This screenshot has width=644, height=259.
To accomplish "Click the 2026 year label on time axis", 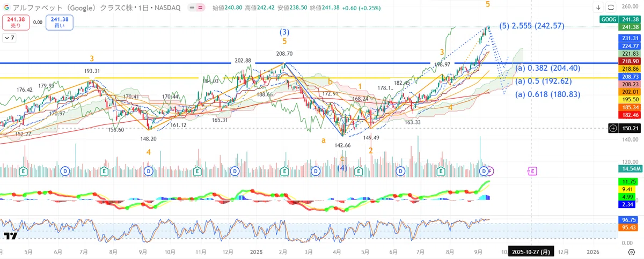I will [593, 251].
